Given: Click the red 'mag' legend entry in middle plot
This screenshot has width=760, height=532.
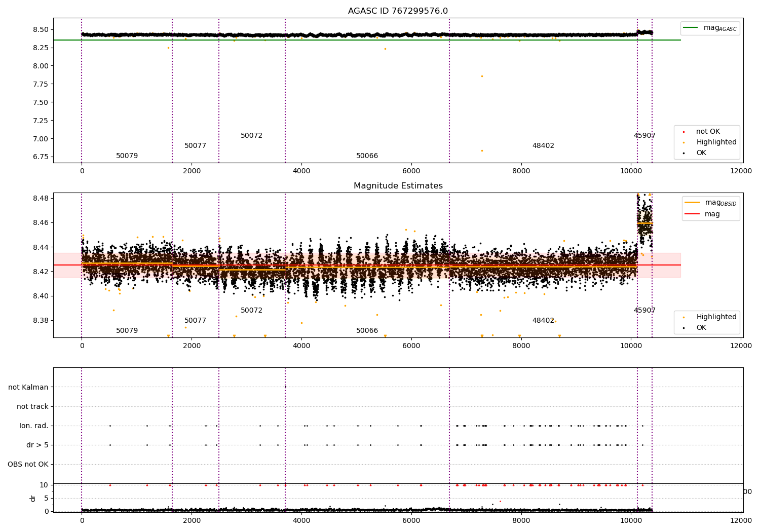Looking at the screenshot, I should [x=702, y=214].
